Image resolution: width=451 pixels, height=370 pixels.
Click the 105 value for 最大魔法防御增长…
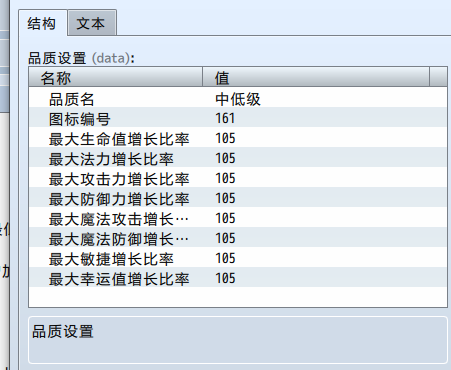pyautogui.click(x=225, y=238)
